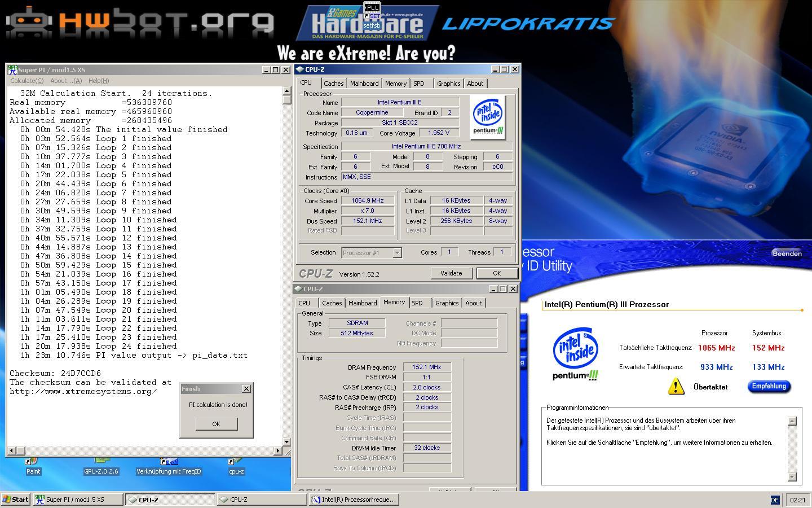Click the DRAM Frequency 152.1 MHz field
The image size is (812, 508).
tap(427, 367)
